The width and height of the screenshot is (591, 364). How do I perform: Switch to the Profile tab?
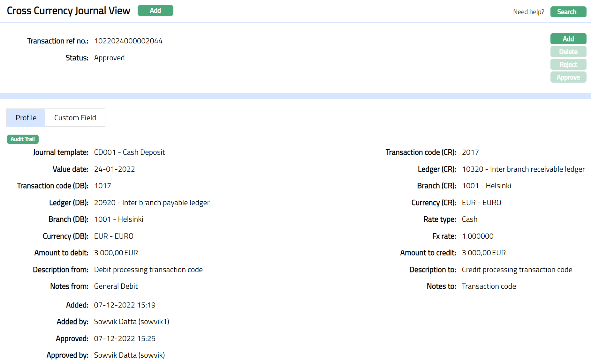(26, 118)
